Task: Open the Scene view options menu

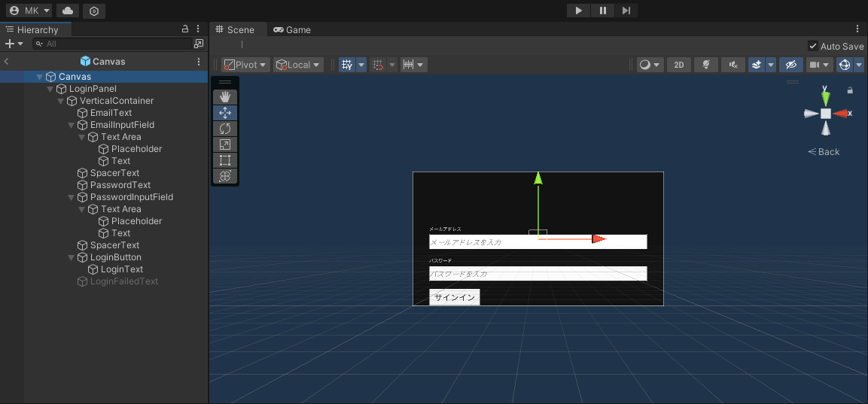Action: [x=858, y=29]
